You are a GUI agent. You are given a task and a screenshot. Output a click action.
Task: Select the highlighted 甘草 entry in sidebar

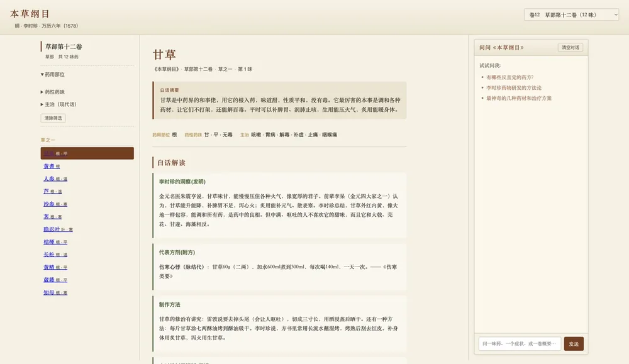point(87,153)
